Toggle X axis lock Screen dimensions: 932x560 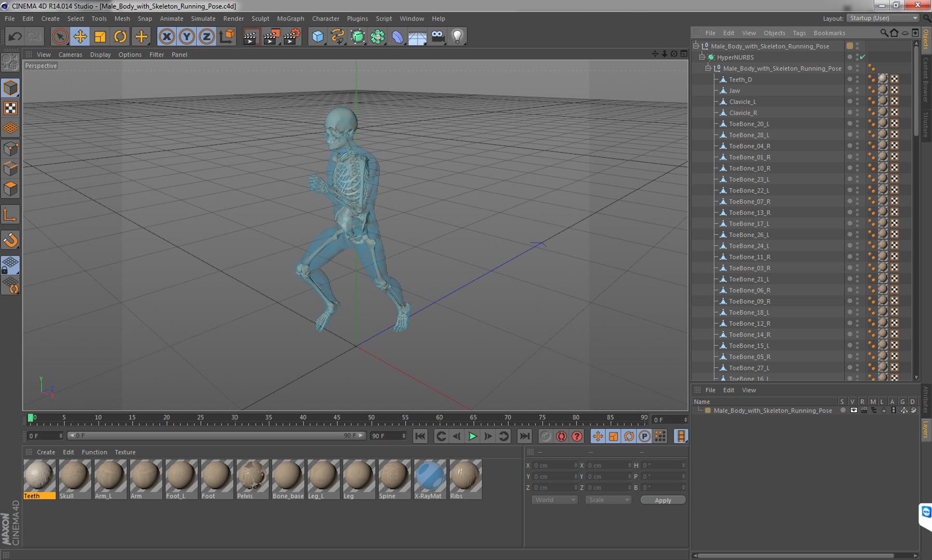[167, 36]
